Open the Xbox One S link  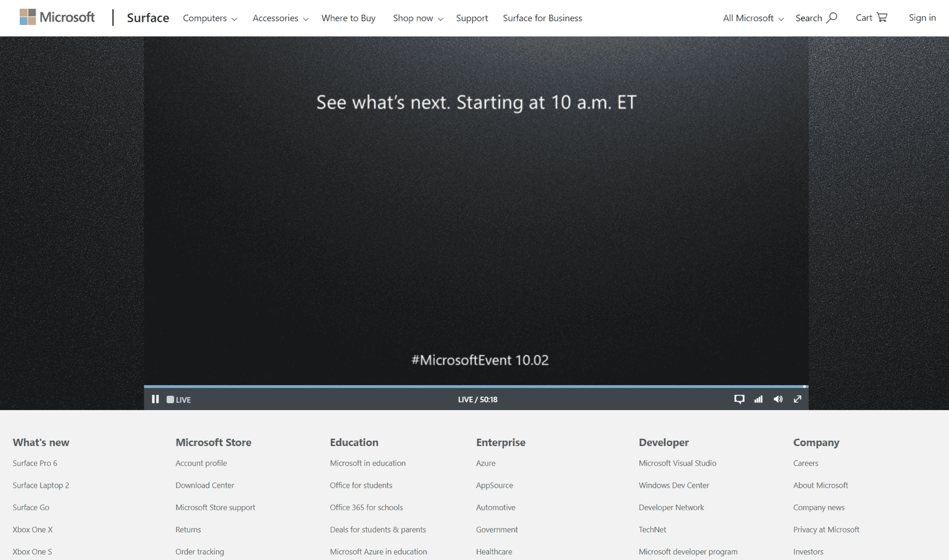[x=32, y=552]
